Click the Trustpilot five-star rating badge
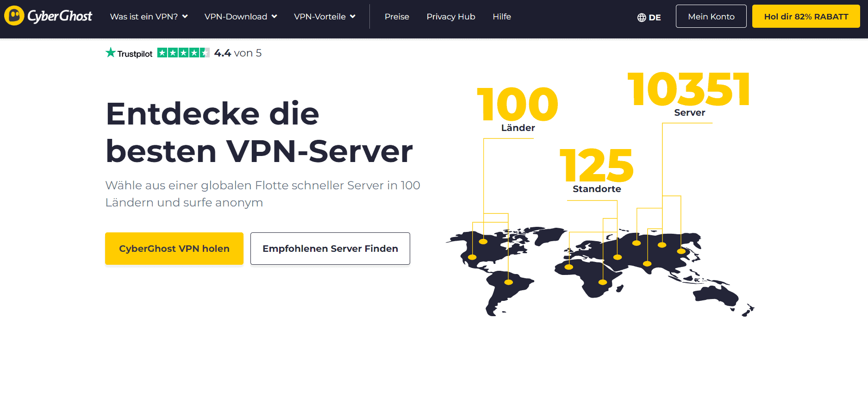This screenshot has width=868, height=393. (x=183, y=53)
